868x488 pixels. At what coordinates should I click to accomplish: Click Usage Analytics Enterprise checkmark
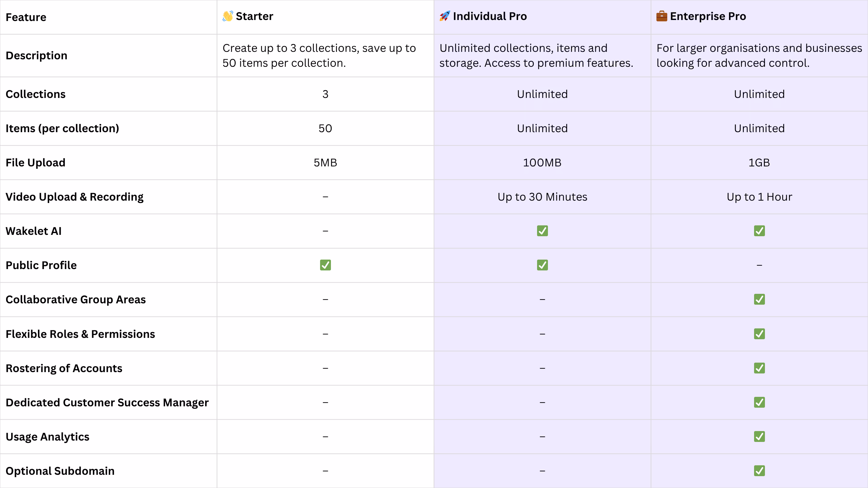click(759, 436)
